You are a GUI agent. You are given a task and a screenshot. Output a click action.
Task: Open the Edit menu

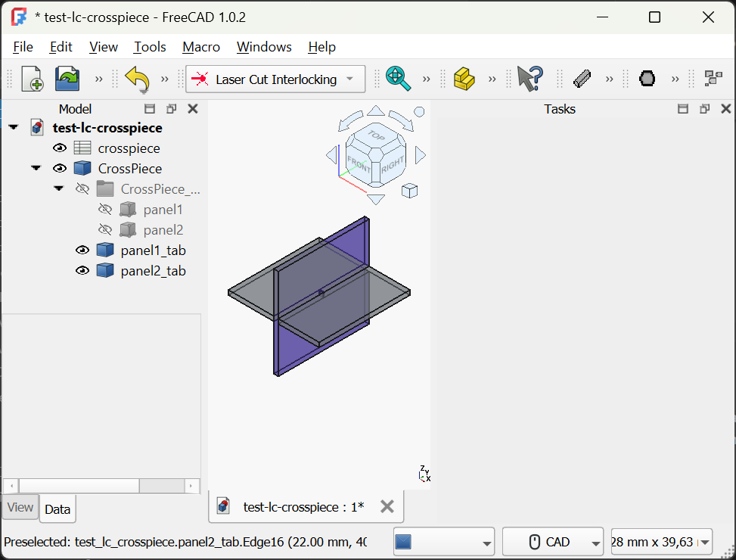click(61, 47)
